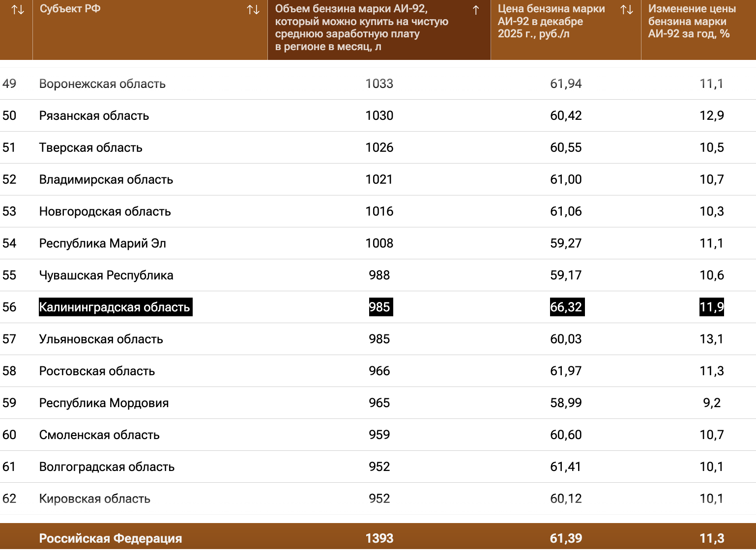Click the total volume value 1393
756x553 pixels.
tap(379, 539)
